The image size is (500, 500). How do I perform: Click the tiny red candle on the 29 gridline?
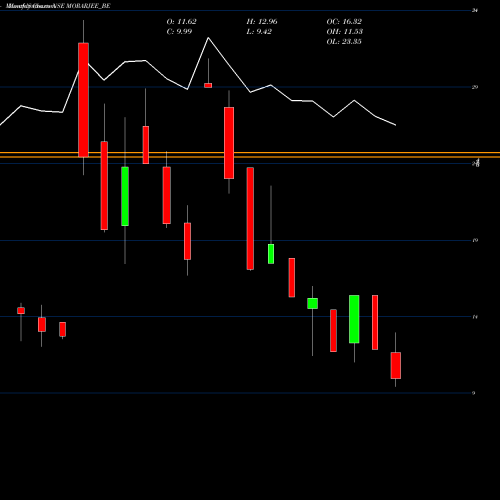pos(208,86)
